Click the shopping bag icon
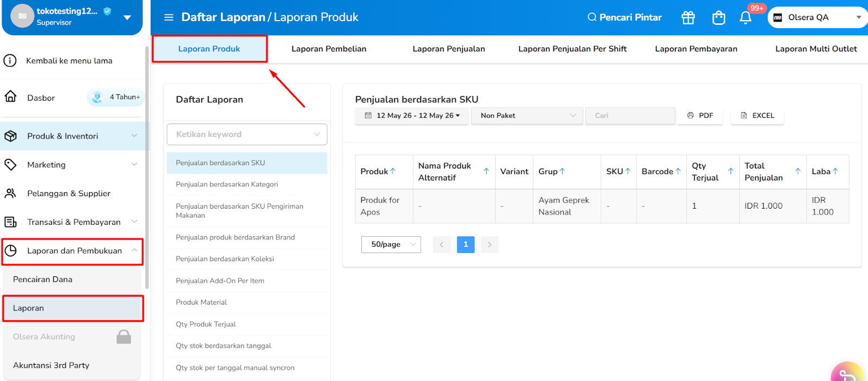The width and height of the screenshot is (868, 381). tap(718, 18)
